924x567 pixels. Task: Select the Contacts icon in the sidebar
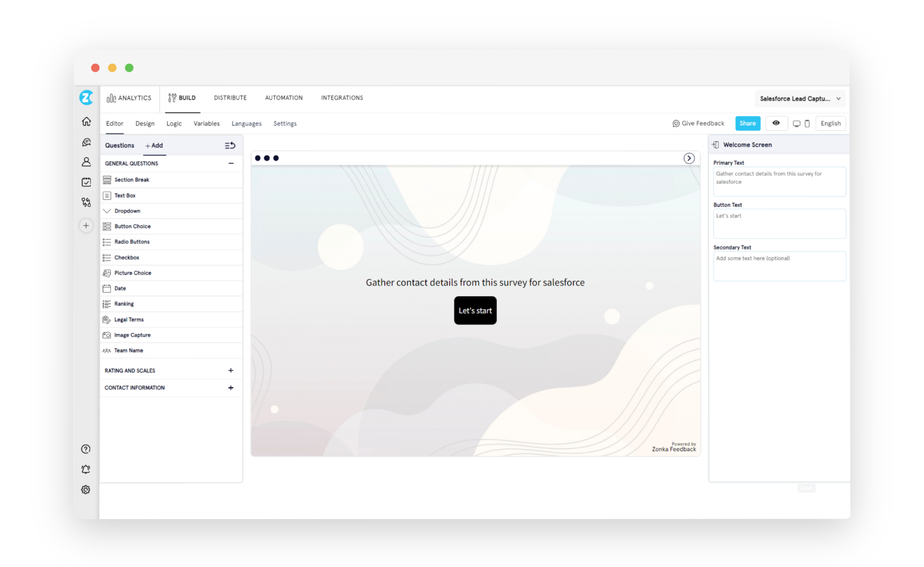tap(86, 162)
